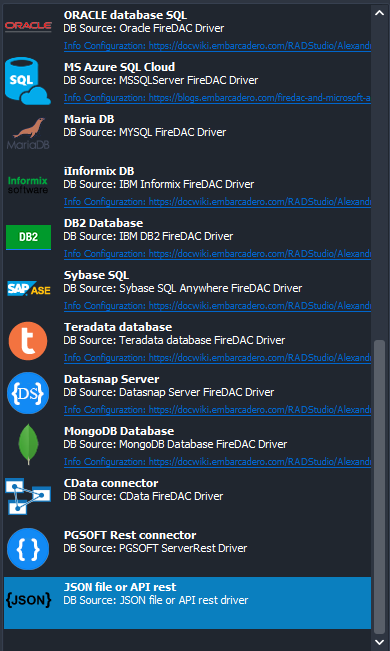Open DB2 Info Configuration link
The image size is (390, 651).
pyautogui.click(x=217, y=254)
